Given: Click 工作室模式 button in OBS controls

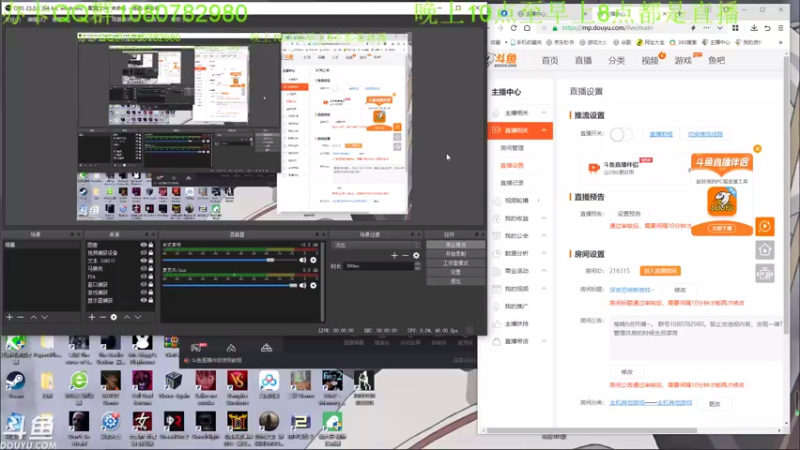Looking at the screenshot, I should [455, 263].
